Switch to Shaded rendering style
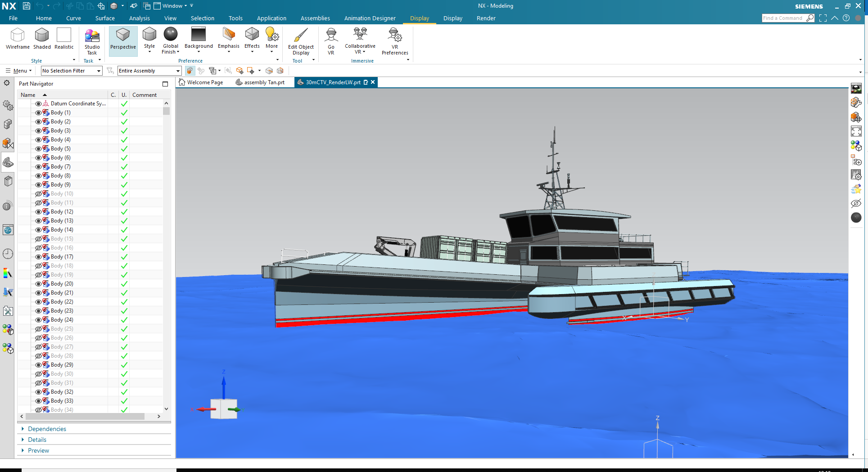The image size is (868, 472). coord(42,38)
